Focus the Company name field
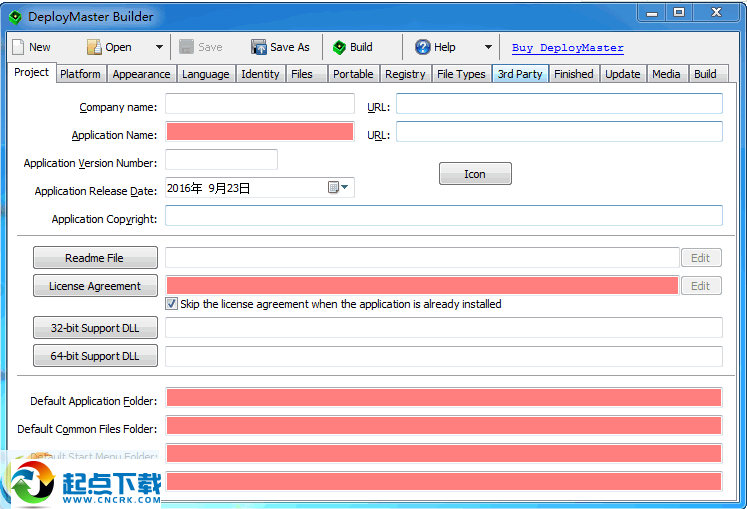Image resolution: width=747 pixels, height=509 pixels. tap(260, 103)
